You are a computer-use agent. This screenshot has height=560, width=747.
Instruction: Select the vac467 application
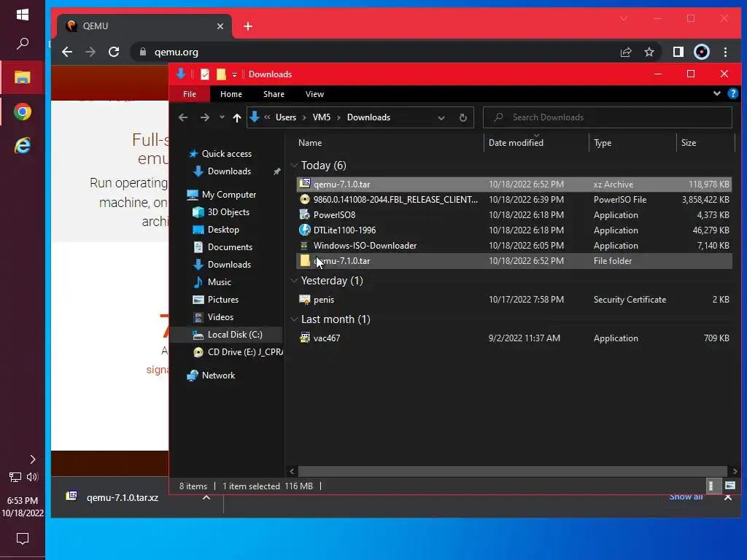[x=514, y=338]
